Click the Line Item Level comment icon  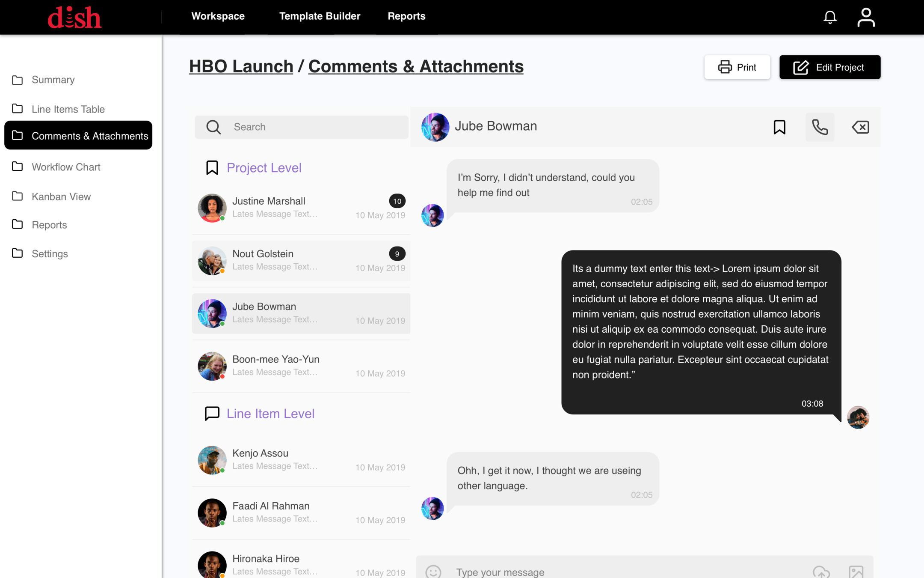tap(212, 414)
